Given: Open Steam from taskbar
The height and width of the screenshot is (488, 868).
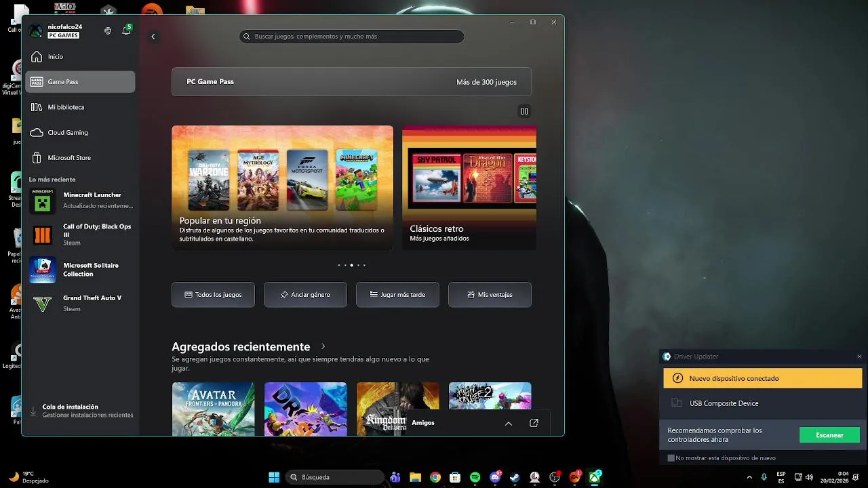Looking at the screenshot, I should pos(515,477).
